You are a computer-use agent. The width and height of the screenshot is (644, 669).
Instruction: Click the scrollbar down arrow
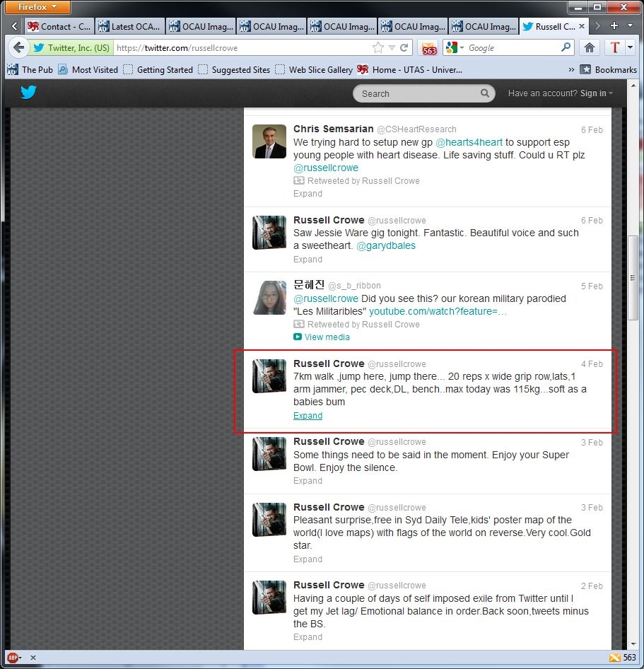(x=633, y=644)
